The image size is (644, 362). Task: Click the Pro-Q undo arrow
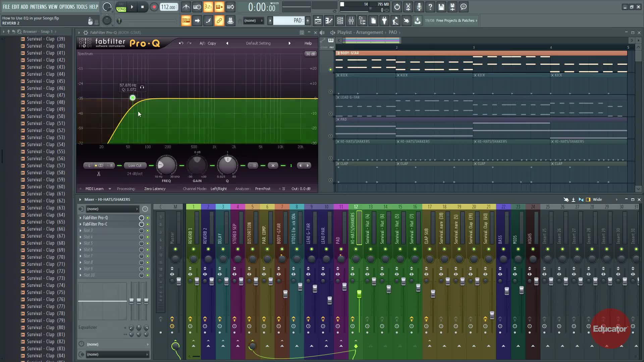pos(181,43)
